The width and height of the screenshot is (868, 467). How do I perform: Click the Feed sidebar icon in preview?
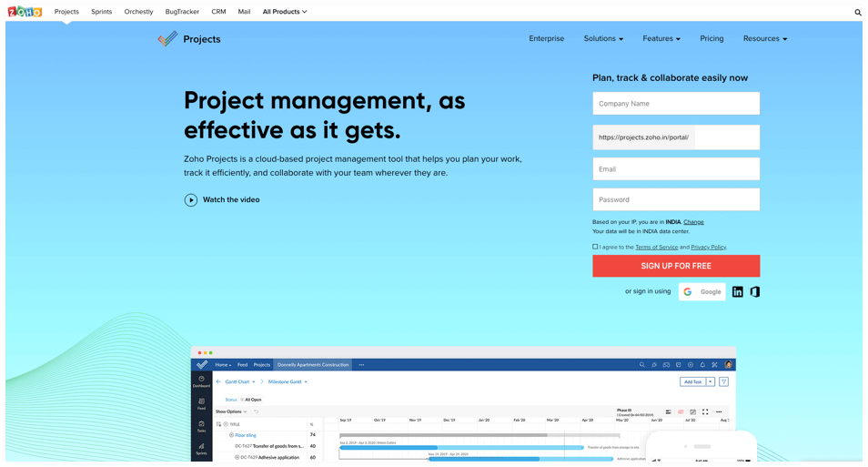pos(201,404)
